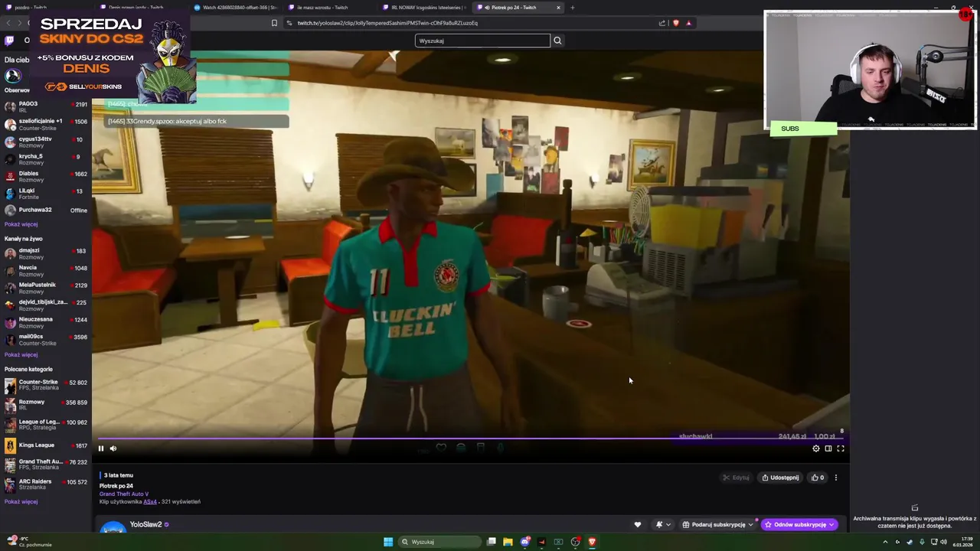Open Task View on the taskbar
Image resolution: width=980 pixels, height=551 pixels.
(491, 542)
